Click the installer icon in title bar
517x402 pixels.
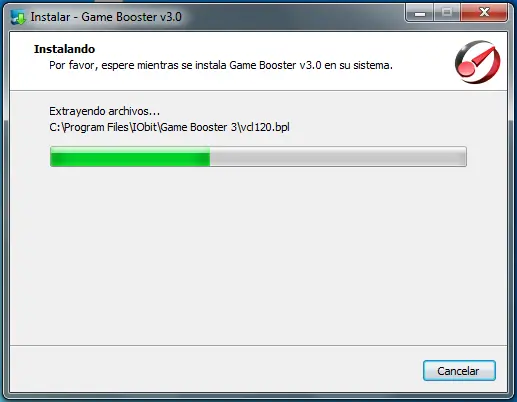(18, 17)
